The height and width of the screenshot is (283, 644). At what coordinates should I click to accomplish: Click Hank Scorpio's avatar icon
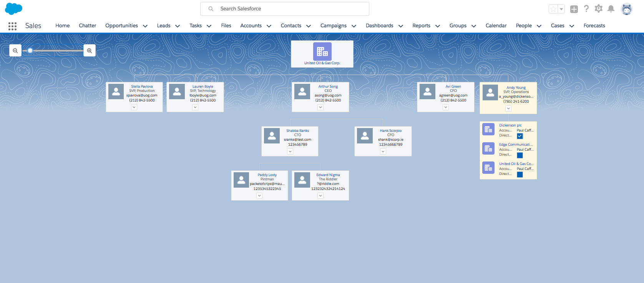(x=365, y=136)
